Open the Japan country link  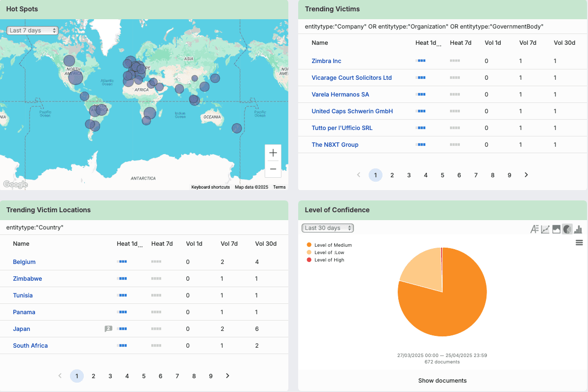point(21,328)
